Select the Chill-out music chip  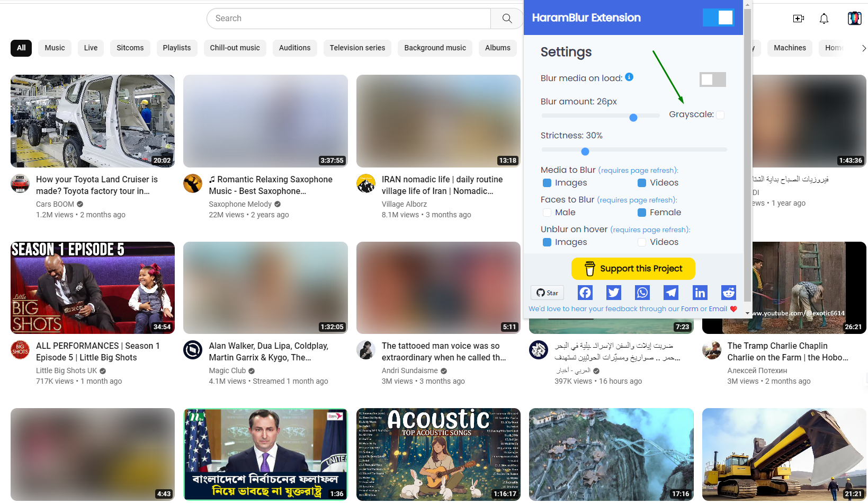click(235, 48)
